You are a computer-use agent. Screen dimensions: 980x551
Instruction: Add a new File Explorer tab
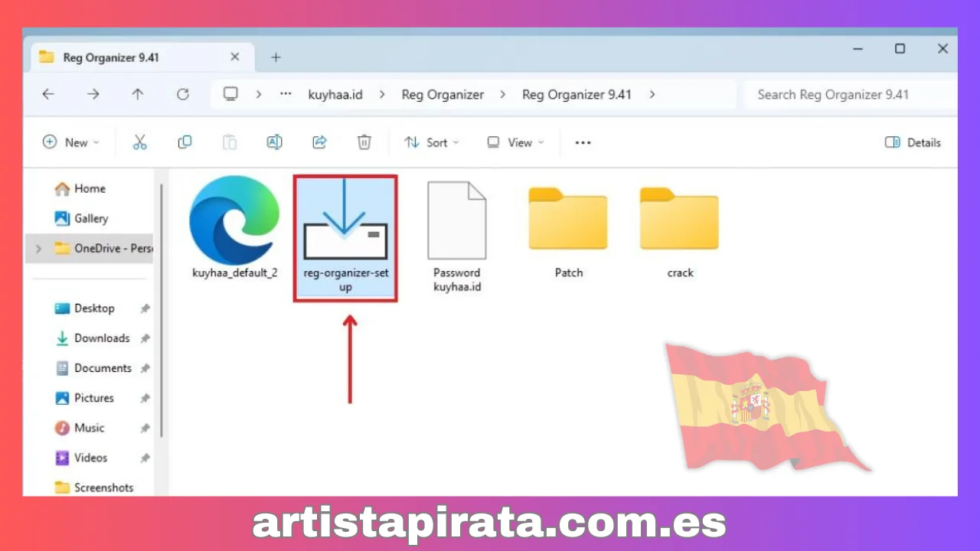click(x=276, y=57)
